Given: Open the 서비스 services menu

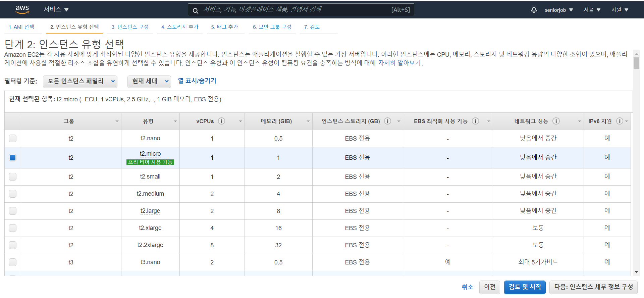Looking at the screenshot, I should point(56,9).
